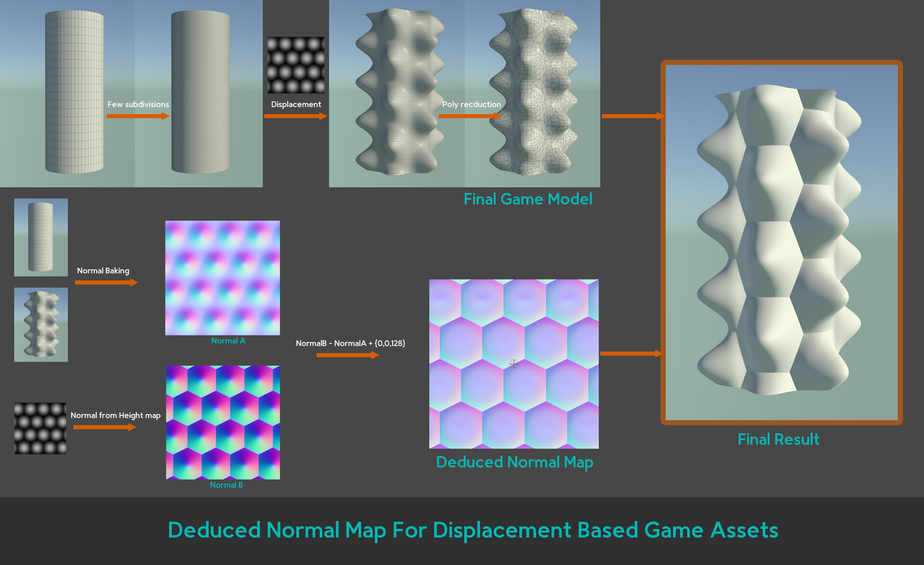Toggle the Displacement step arrow
Image resolution: width=924 pixels, height=565 pixels.
295,116
